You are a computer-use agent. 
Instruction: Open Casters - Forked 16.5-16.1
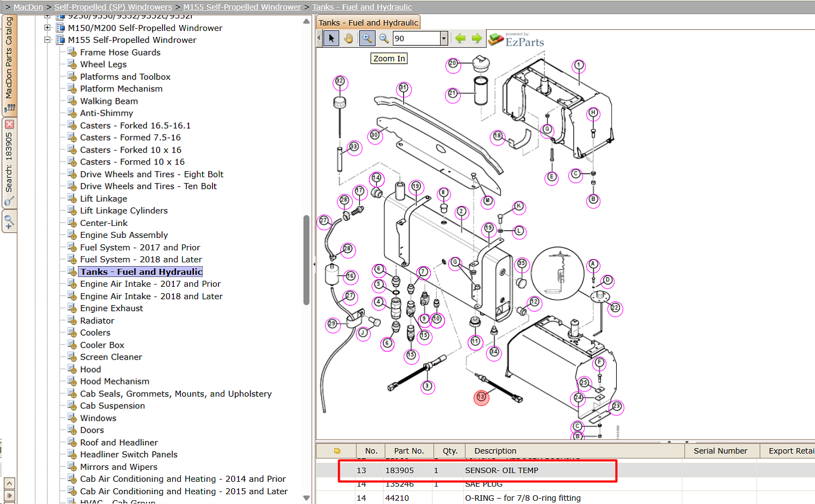[x=135, y=125]
